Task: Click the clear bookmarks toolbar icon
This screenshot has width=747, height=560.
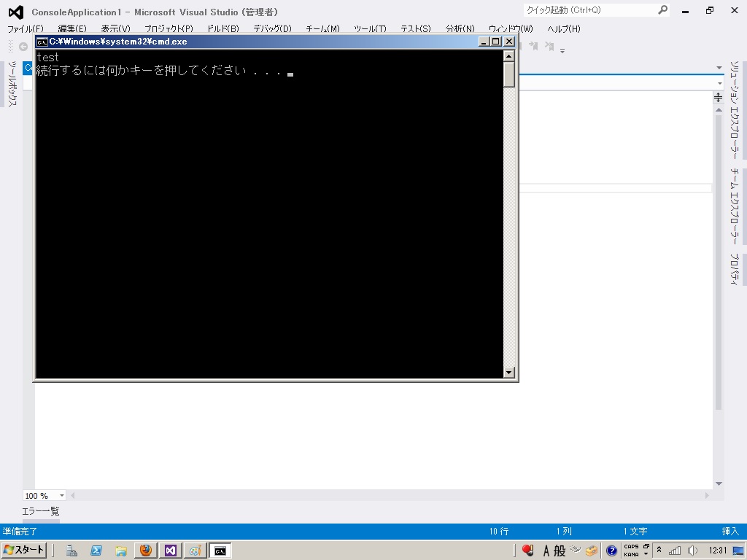Action: click(549, 46)
